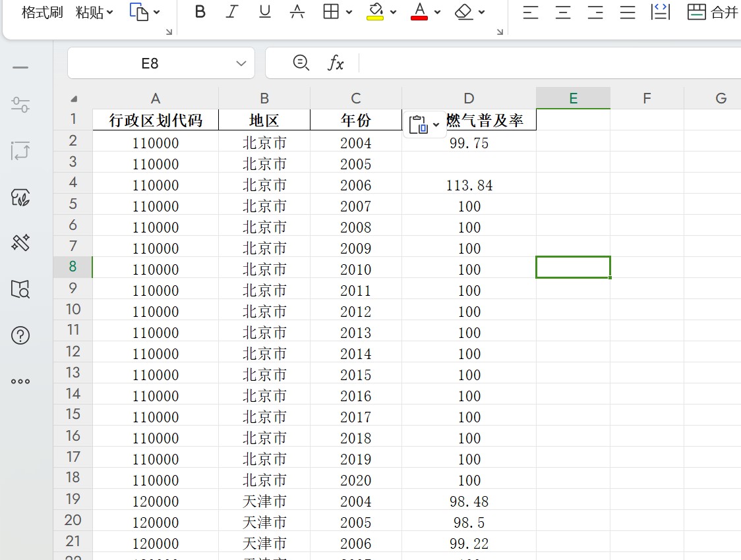Viewport: 741px width, 560px height.
Task: Open sidebar settings sliders icon
Action: point(20,105)
